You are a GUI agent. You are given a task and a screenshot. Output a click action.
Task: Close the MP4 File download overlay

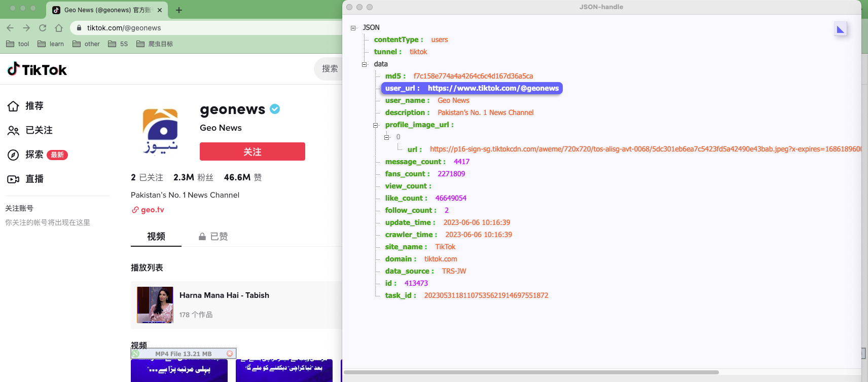(x=230, y=354)
